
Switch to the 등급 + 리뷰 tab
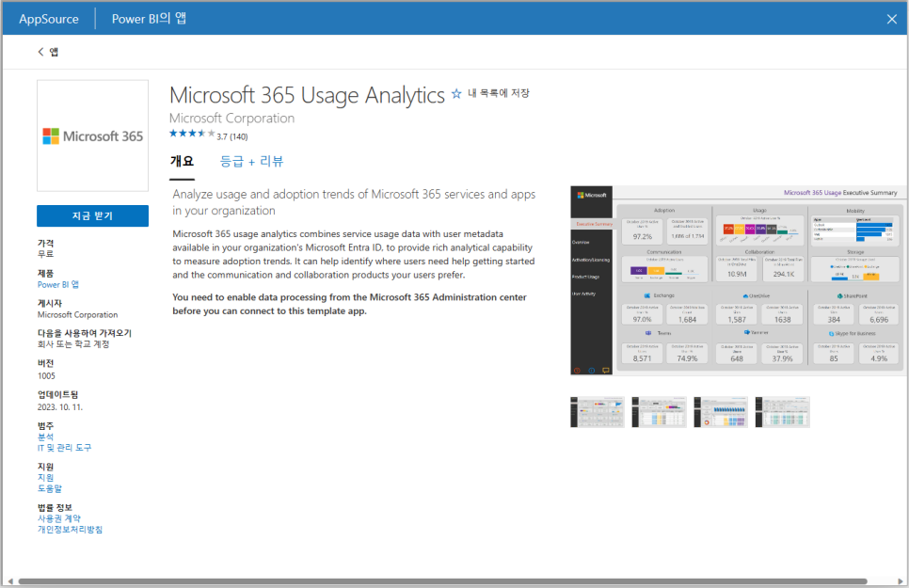pos(251,161)
